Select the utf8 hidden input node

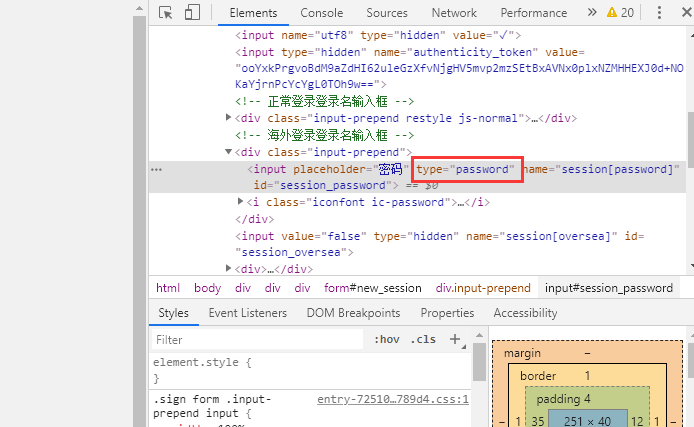pyautogui.click(x=378, y=35)
